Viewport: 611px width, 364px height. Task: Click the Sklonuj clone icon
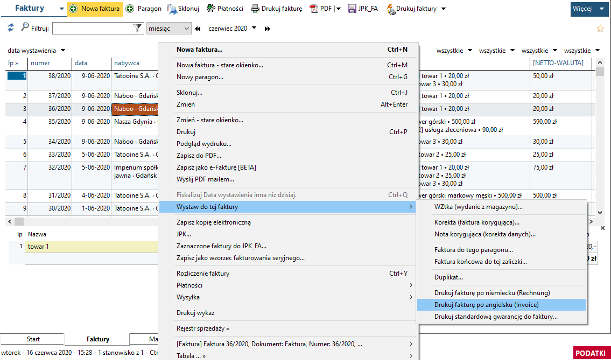coord(172,9)
